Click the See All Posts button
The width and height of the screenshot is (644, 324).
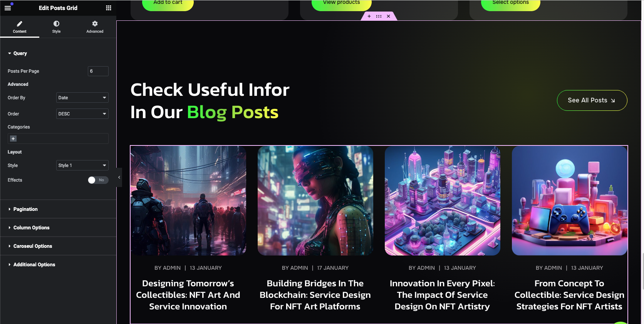[x=592, y=100]
